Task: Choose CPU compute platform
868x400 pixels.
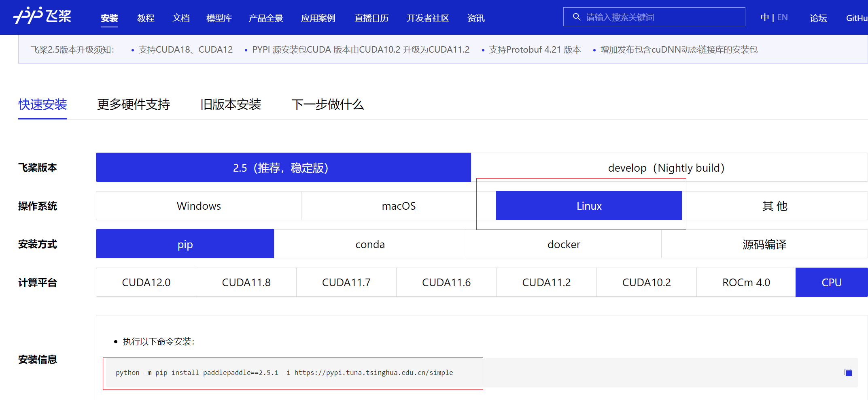Action: pyautogui.click(x=832, y=282)
